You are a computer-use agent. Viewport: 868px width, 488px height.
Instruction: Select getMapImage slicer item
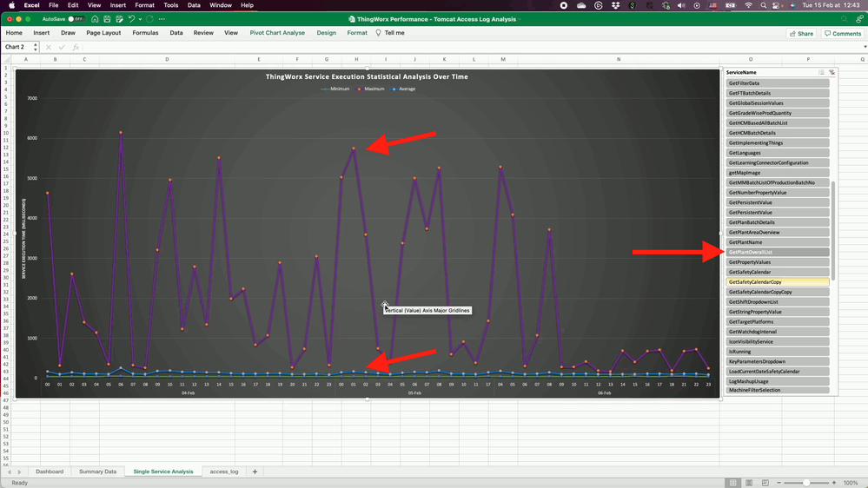click(778, 173)
